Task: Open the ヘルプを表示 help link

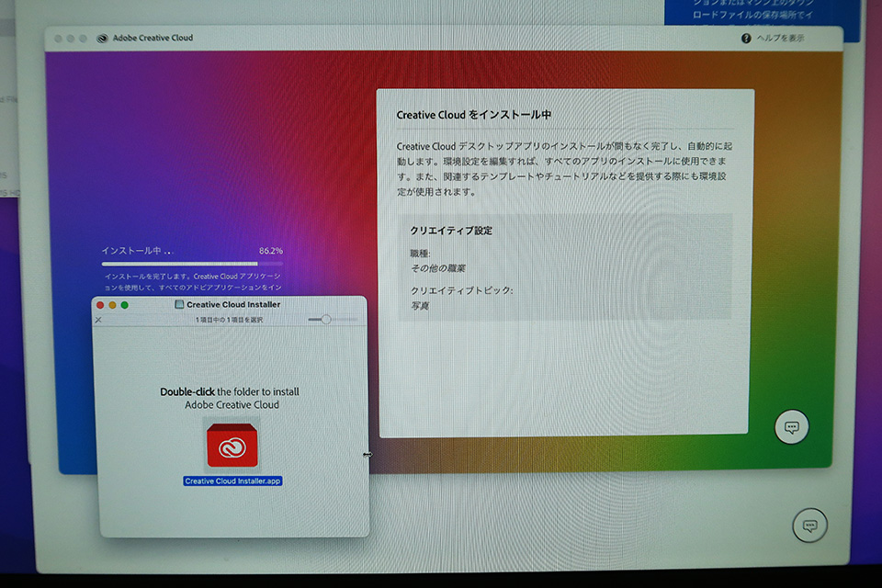Action: [x=780, y=39]
